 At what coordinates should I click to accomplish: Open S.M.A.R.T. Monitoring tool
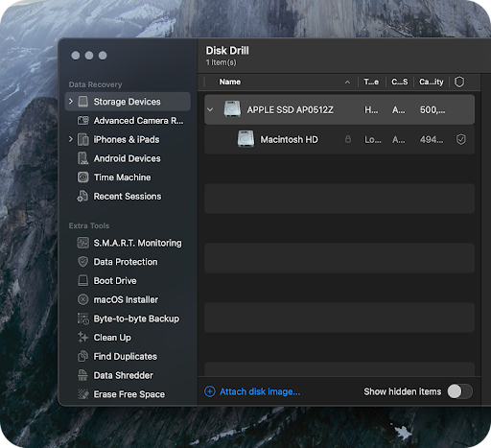pyautogui.click(x=128, y=243)
